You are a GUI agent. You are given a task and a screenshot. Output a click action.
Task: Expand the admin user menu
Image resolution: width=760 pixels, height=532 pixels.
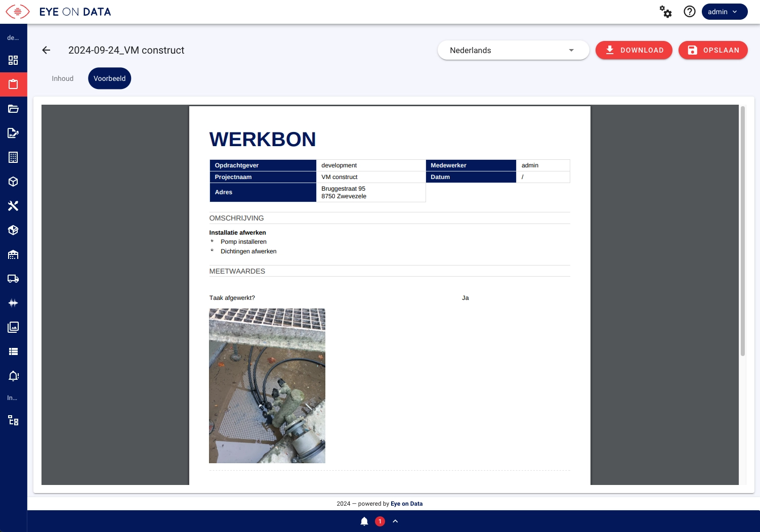(x=724, y=12)
